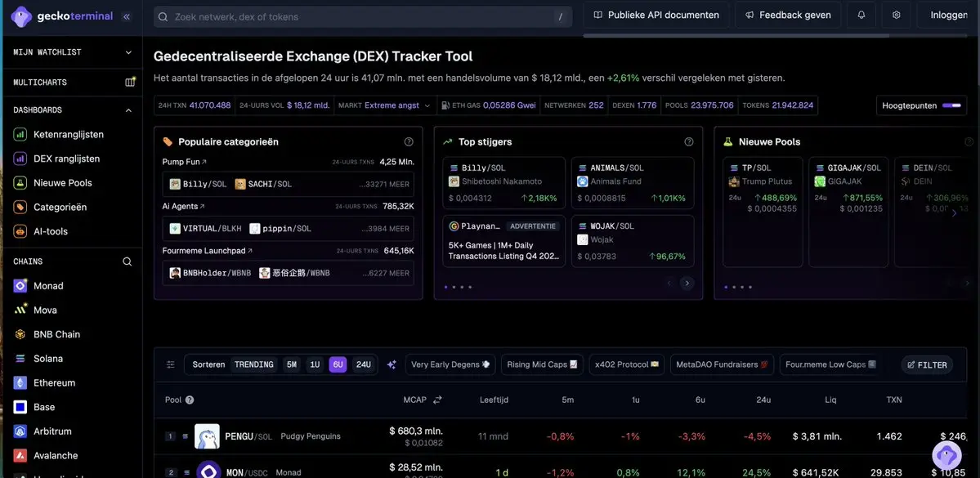Go to previous Top stijgers page
This screenshot has height=478, width=980.
[669, 283]
